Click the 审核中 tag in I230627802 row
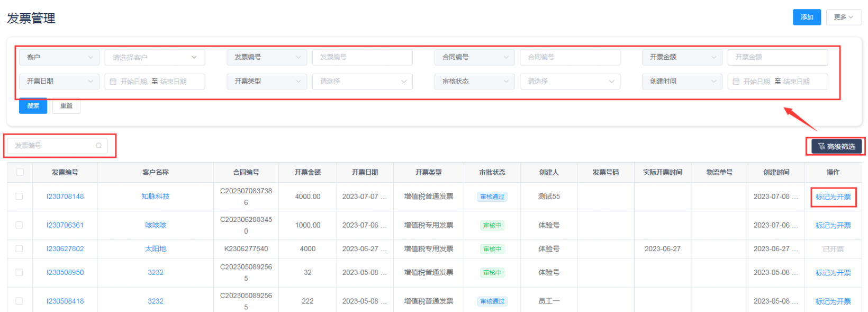Screen dimensions: 868x312 [x=492, y=249]
